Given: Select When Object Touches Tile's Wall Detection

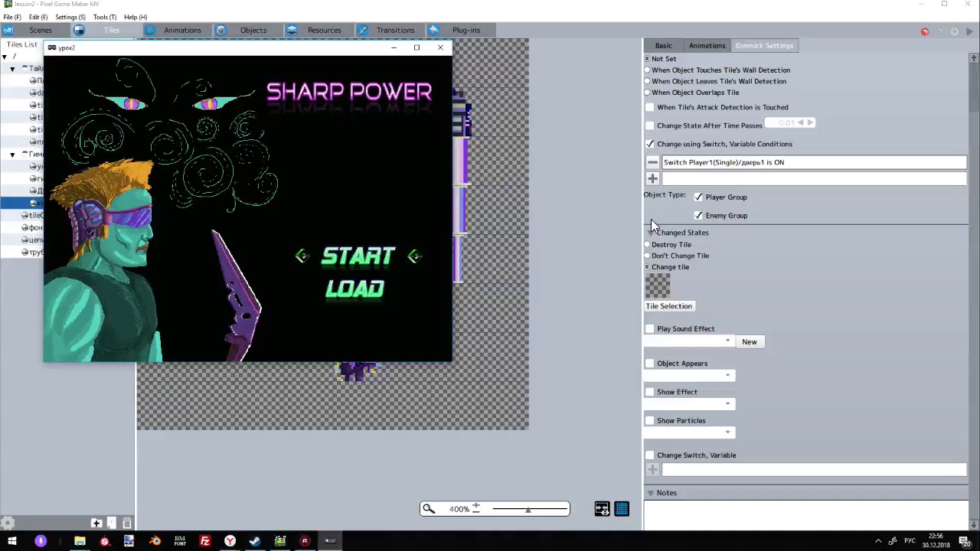Looking at the screenshot, I should (x=647, y=70).
